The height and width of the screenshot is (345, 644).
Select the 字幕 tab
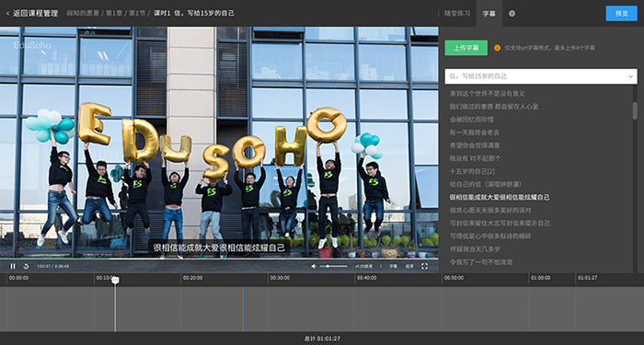[x=489, y=13]
